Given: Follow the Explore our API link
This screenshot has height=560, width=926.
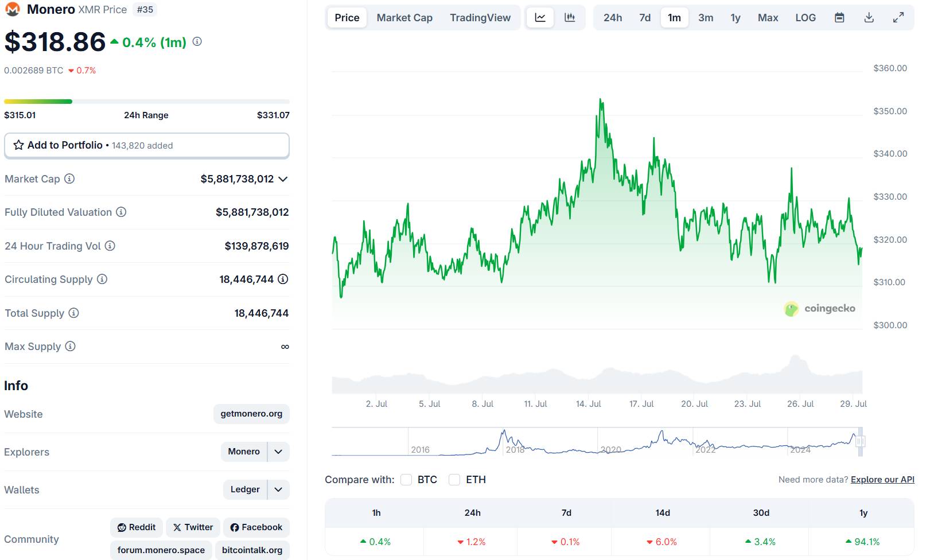Looking at the screenshot, I should [x=882, y=480].
